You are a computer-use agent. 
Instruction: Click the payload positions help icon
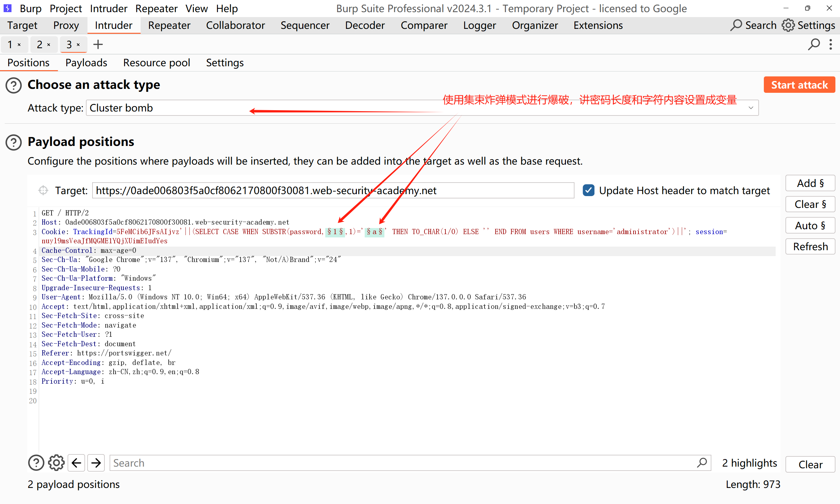click(x=13, y=142)
